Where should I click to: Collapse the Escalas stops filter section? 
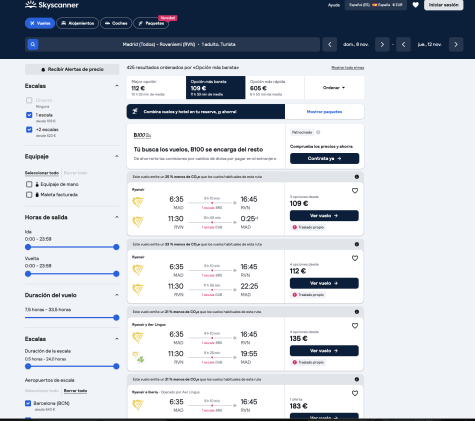point(117,86)
